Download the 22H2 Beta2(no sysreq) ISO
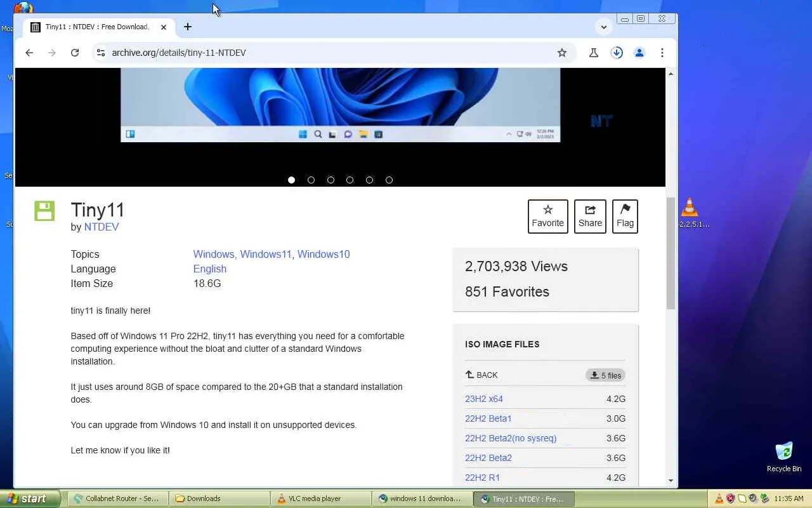 tap(511, 438)
